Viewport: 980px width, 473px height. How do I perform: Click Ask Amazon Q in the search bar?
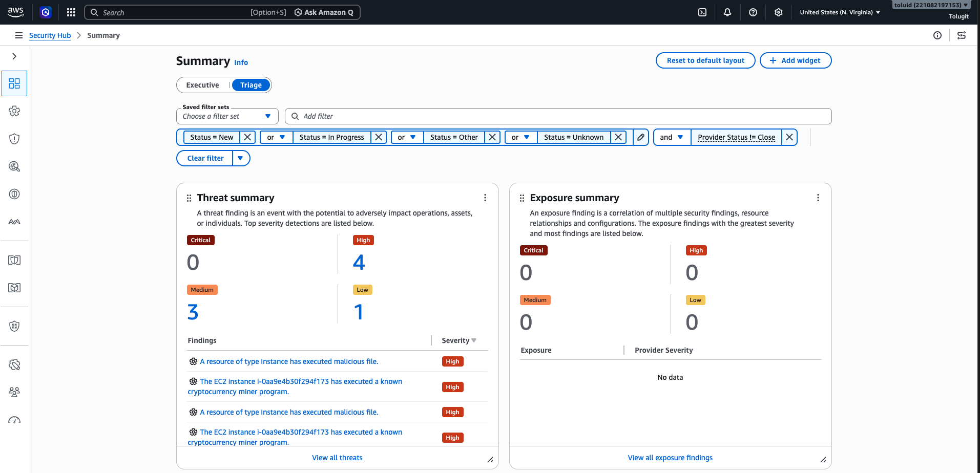[324, 12]
